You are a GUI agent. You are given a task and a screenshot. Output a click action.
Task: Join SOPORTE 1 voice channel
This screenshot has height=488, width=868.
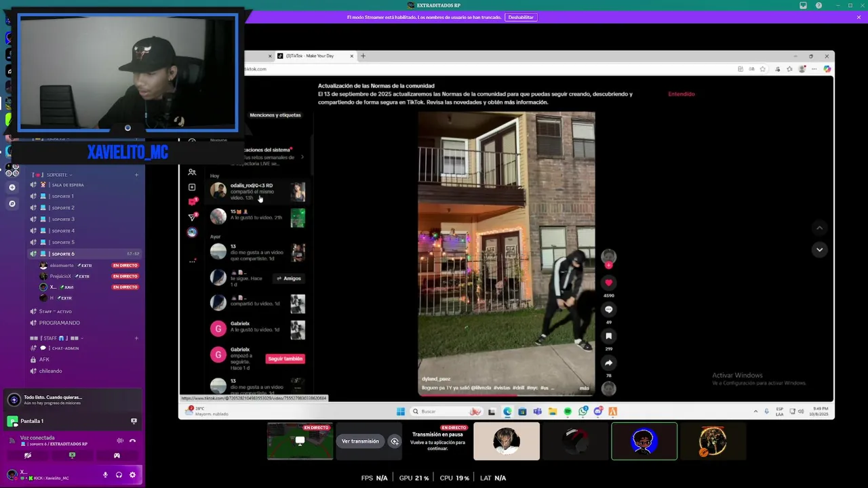(x=85, y=197)
